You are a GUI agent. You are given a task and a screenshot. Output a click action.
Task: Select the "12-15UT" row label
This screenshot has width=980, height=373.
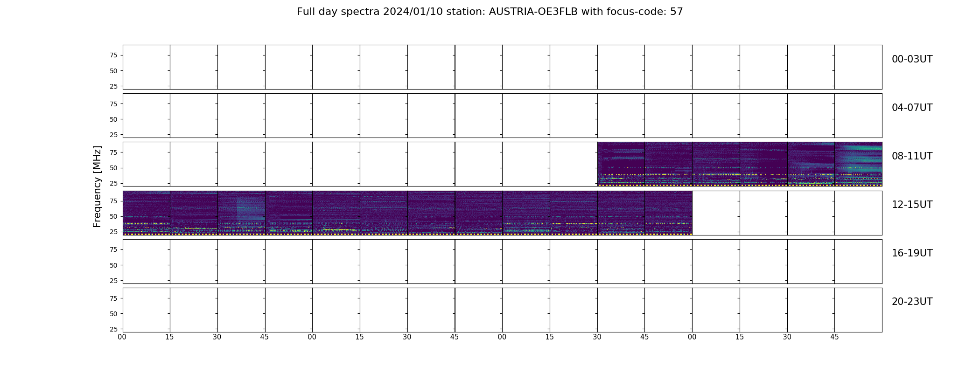coord(912,205)
